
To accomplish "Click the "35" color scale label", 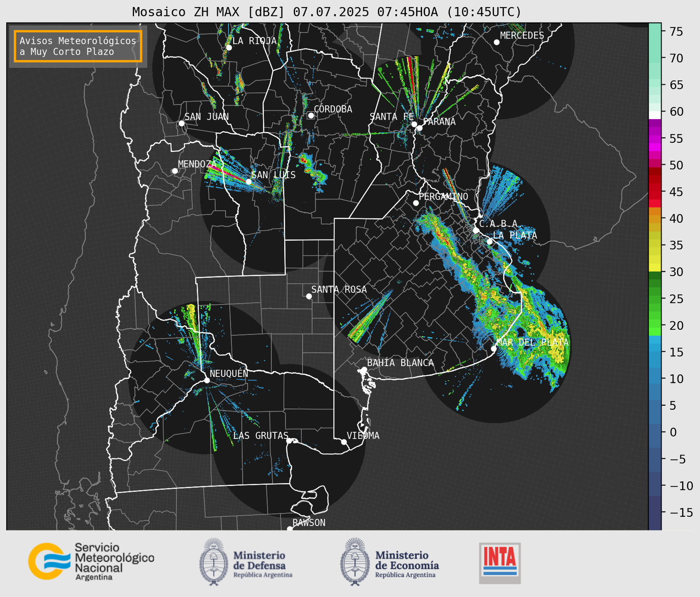I will pyautogui.click(x=676, y=245).
